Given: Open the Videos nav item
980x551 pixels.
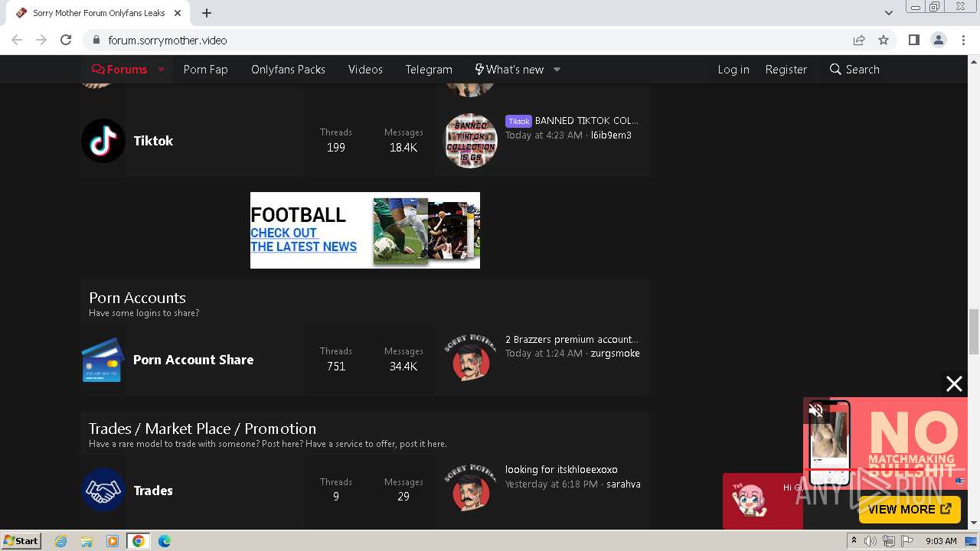Looking at the screenshot, I should (365, 70).
